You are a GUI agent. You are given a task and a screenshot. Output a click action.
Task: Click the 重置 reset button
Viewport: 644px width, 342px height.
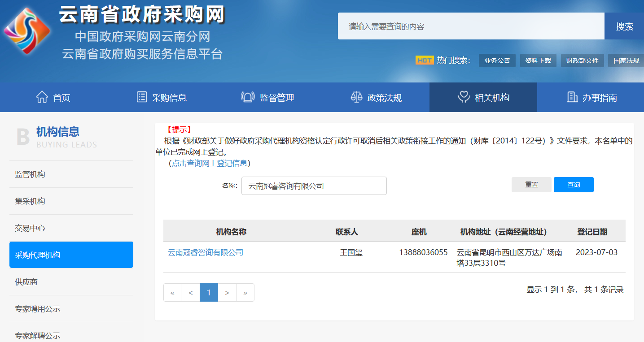tap(531, 185)
